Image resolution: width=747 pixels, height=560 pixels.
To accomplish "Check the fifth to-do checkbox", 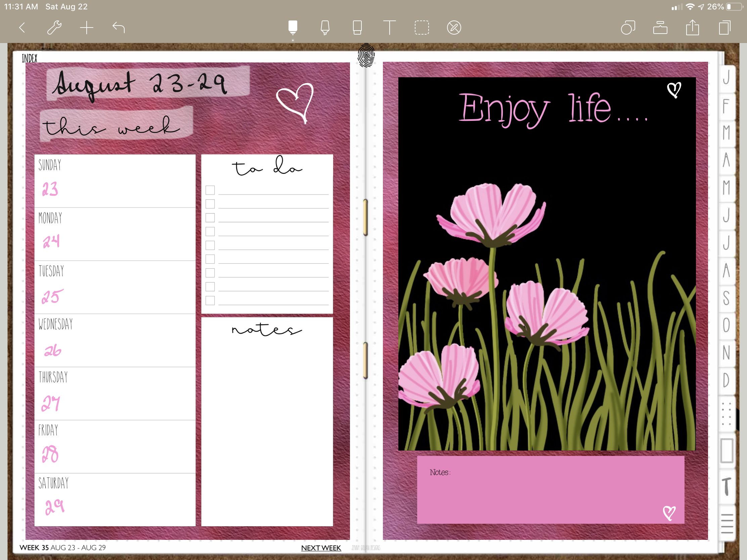I will (x=210, y=245).
